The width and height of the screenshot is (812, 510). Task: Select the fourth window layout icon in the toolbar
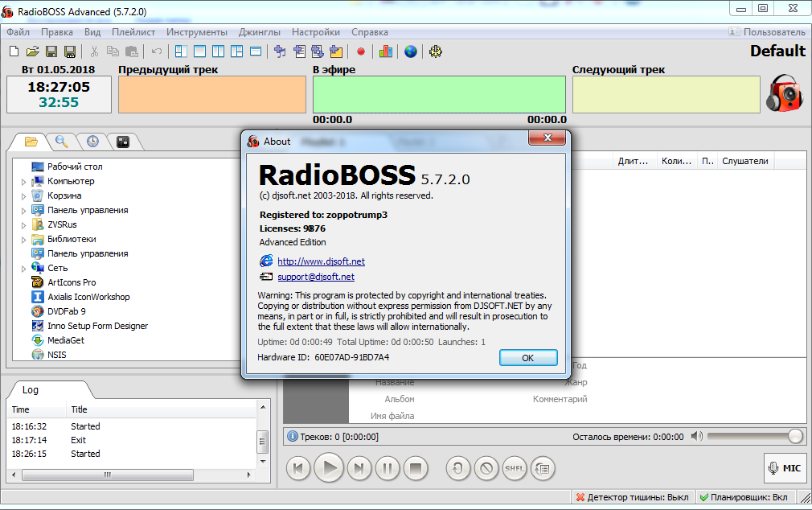tap(236, 51)
